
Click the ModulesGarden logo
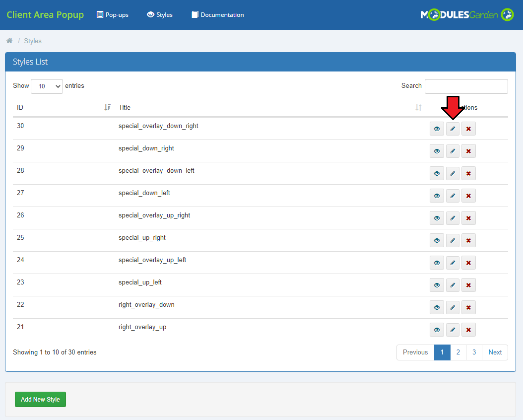click(x=467, y=15)
